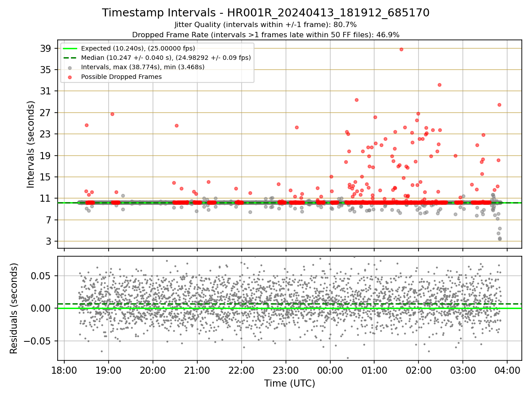Click the plot title "Timestamp Intervals - HR001R_20240413_181912_685170"
532x399 pixels.
click(266, 13)
